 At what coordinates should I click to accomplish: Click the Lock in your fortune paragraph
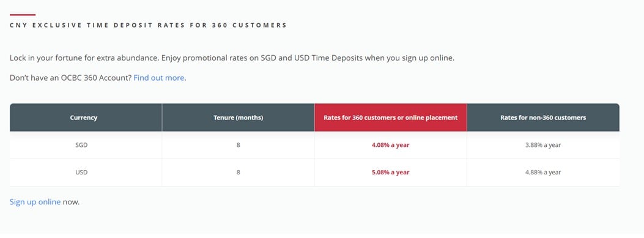click(232, 58)
